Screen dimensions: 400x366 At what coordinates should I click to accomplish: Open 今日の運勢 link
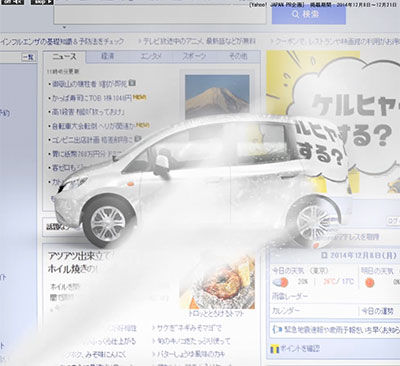point(378,311)
